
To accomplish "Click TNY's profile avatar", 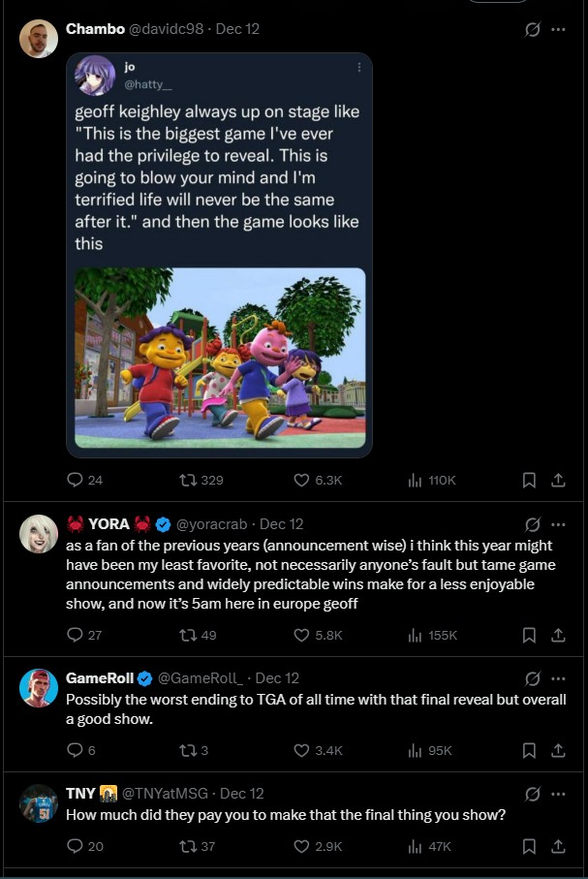I will tap(39, 803).
